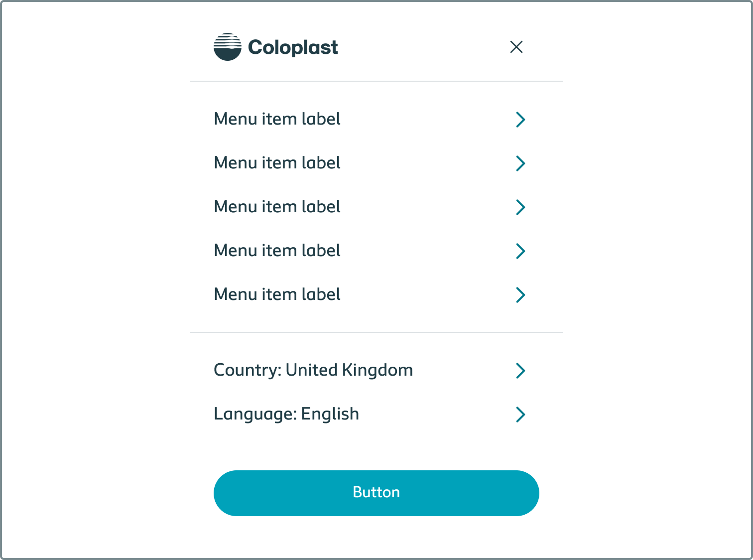
Task: Select the second Menu item label
Action: click(x=277, y=163)
